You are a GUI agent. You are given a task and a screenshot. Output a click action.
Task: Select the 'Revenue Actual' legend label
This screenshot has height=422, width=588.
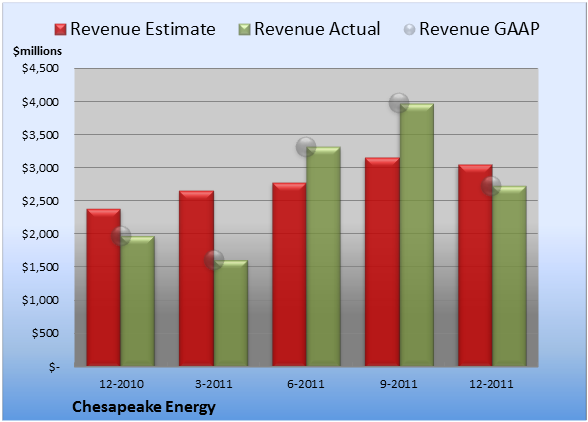coord(317,29)
